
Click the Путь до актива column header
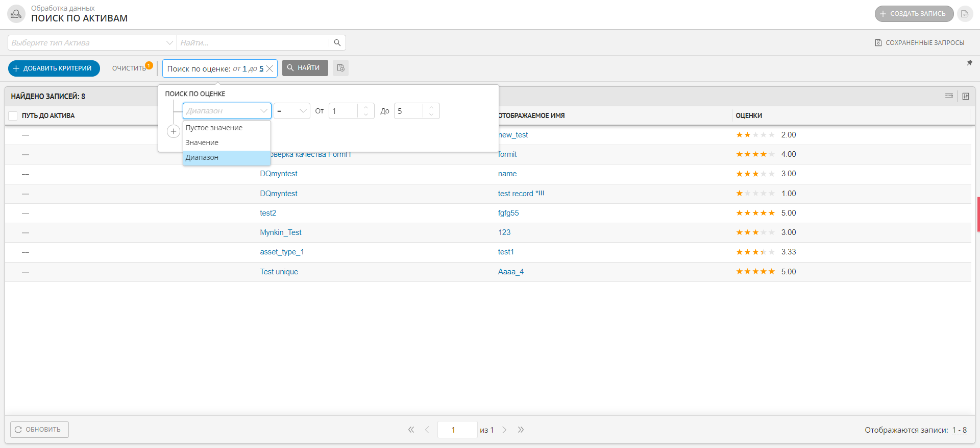click(x=48, y=116)
